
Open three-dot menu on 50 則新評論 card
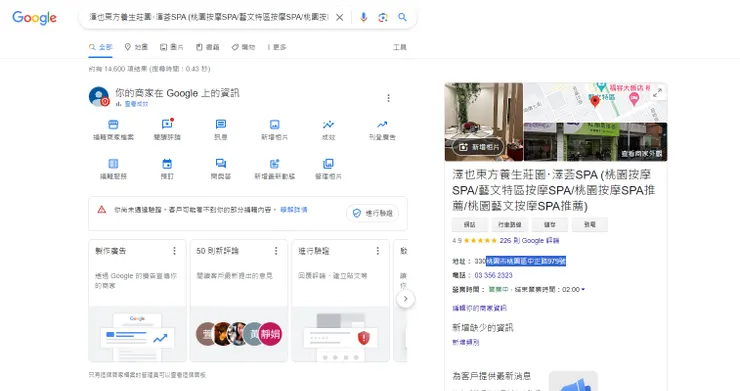(276, 251)
